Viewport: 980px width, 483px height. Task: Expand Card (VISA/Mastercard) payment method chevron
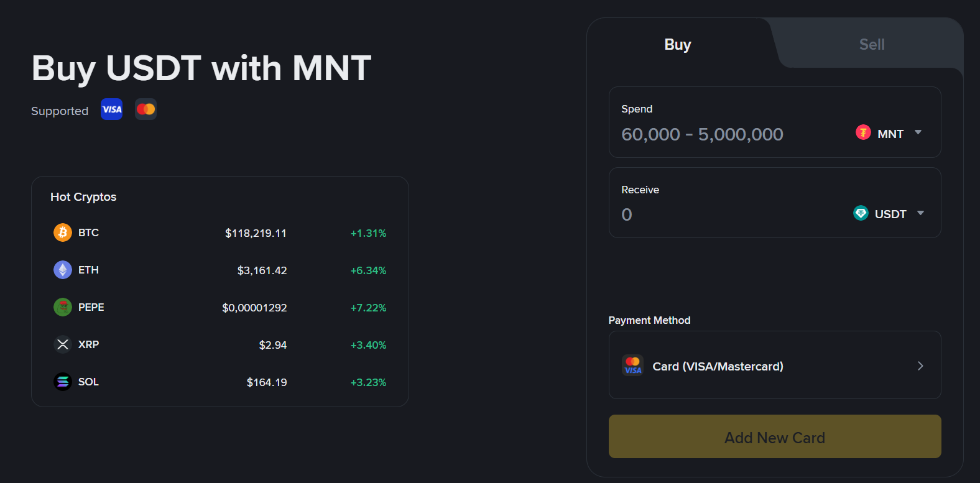920,366
